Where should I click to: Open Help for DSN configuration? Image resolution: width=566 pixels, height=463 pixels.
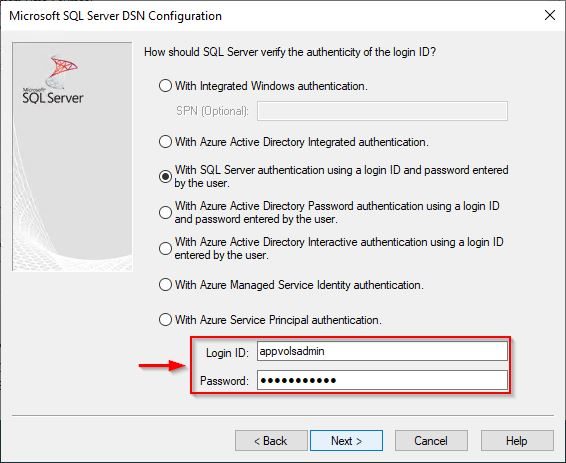(517, 441)
